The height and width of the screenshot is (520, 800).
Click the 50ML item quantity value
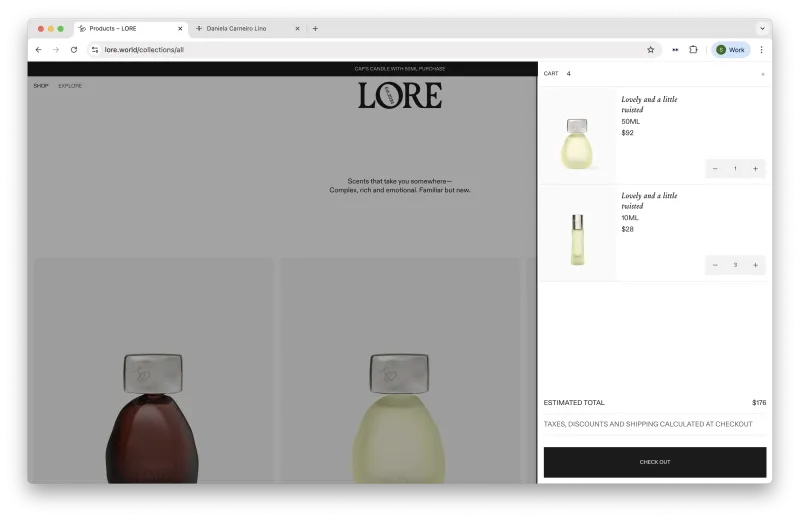pos(735,168)
